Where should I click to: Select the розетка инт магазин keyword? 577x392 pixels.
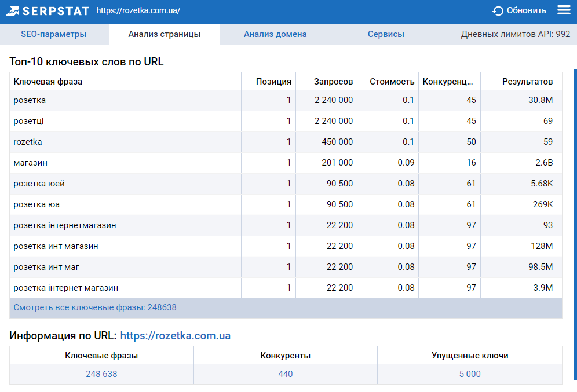tap(56, 246)
